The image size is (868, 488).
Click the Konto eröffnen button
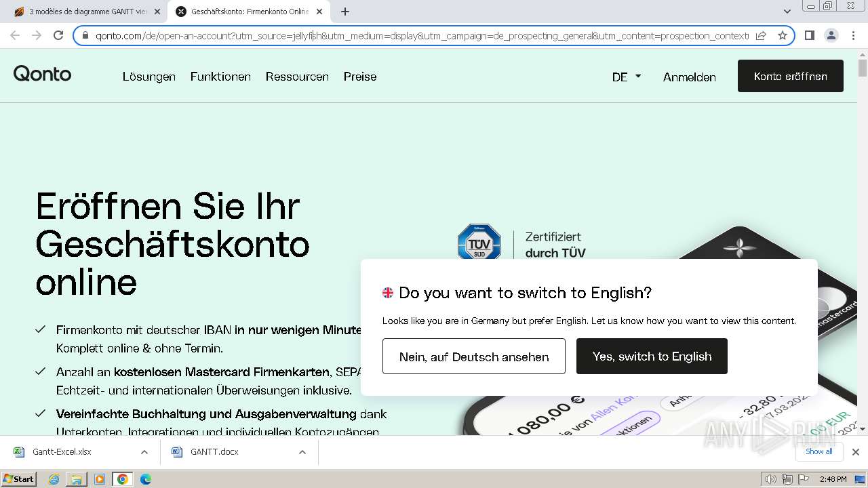tap(790, 76)
